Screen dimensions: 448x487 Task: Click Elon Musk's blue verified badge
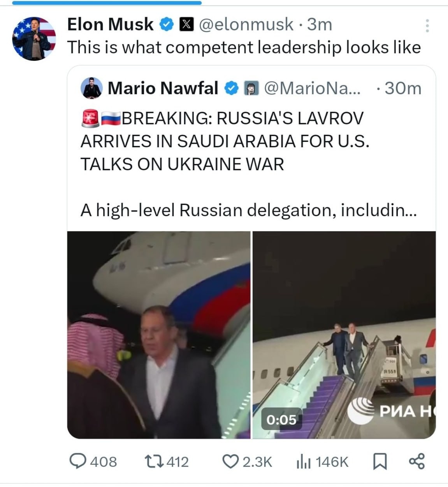(167, 25)
